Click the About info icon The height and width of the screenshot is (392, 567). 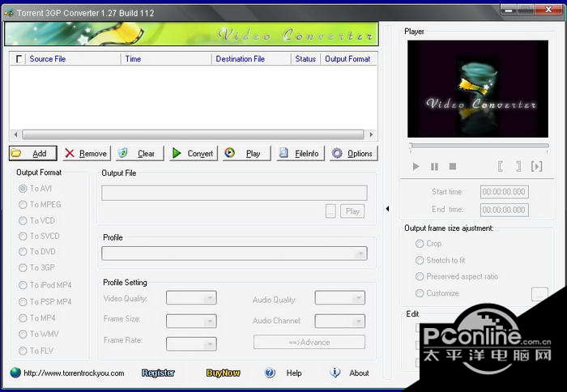coord(335,373)
